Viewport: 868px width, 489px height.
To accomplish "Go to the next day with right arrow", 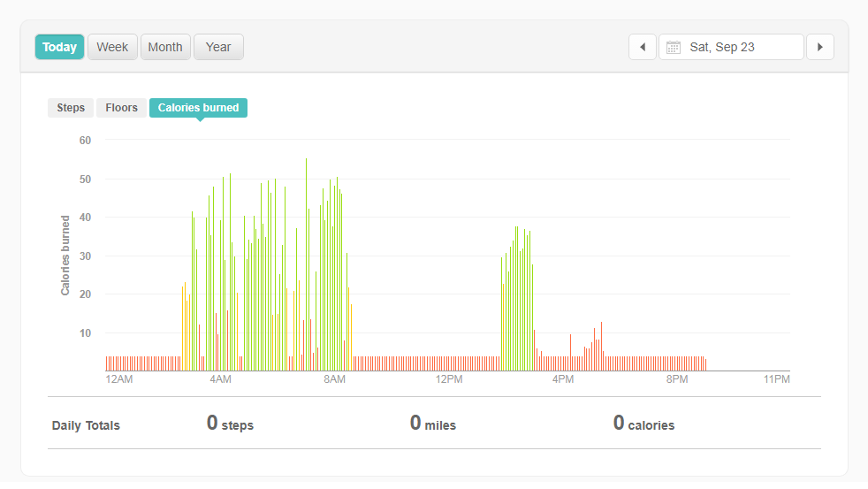I will pos(820,47).
